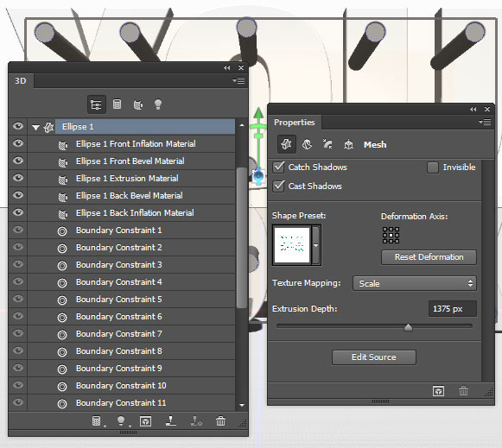Filter 3D panel by Lights
The image size is (502, 448).
click(x=158, y=104)
